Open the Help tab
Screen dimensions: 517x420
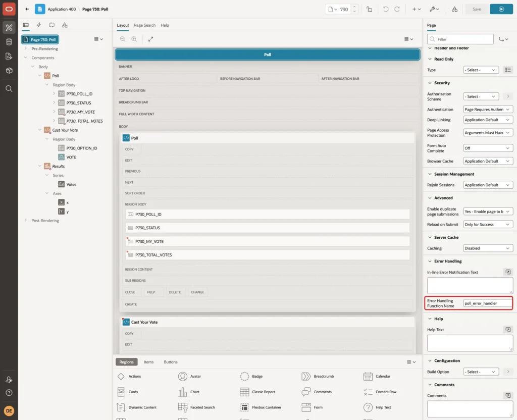coord(165,25)
